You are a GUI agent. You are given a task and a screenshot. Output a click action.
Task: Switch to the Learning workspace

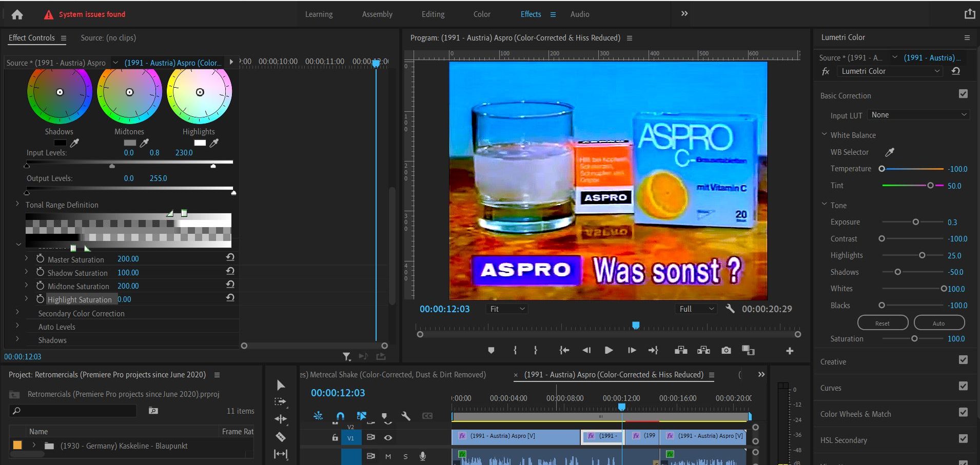(x=319, y=14)
